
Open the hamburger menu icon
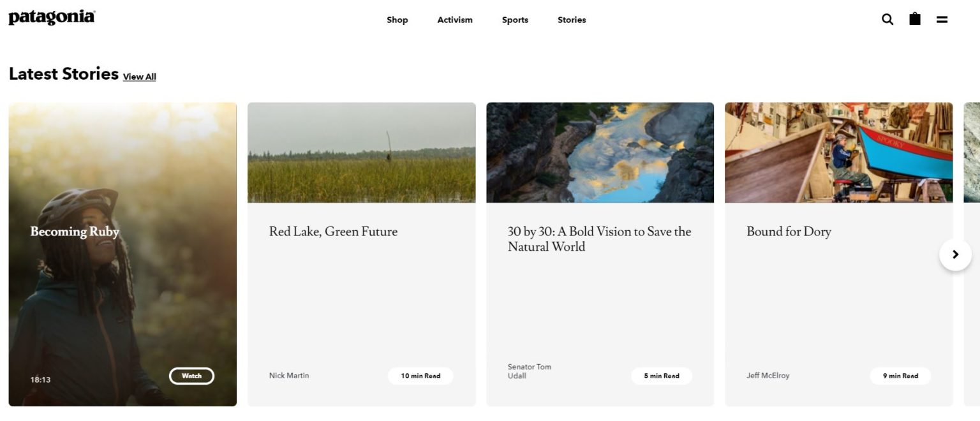click(942, 20)
